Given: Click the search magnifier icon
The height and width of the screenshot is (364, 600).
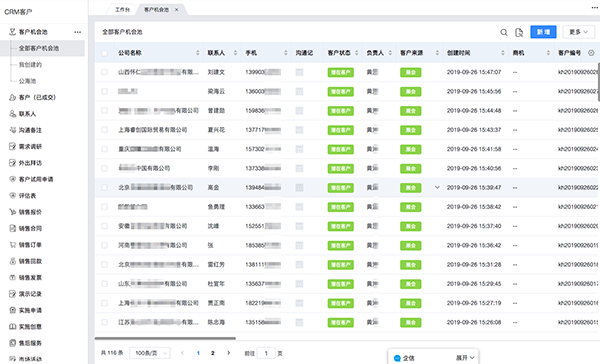Looking at the screenshot, I should pos(504,33).
